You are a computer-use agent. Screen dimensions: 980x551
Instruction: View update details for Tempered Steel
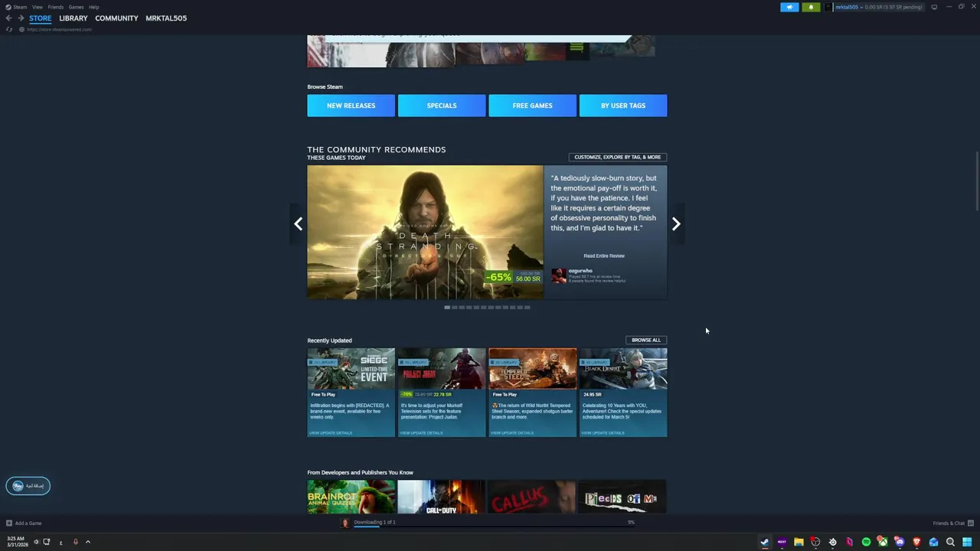tap(512, 433)
